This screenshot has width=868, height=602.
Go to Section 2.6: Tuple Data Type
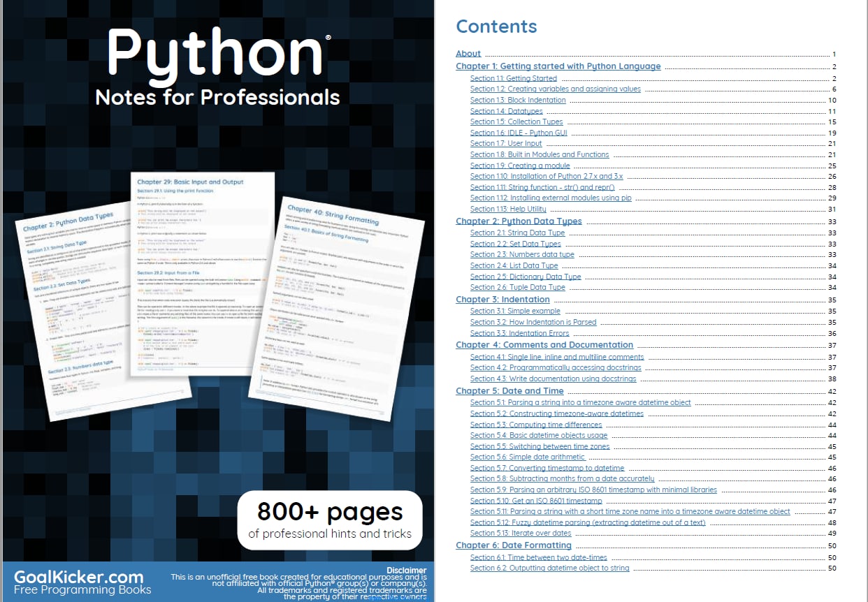[518, 288]
